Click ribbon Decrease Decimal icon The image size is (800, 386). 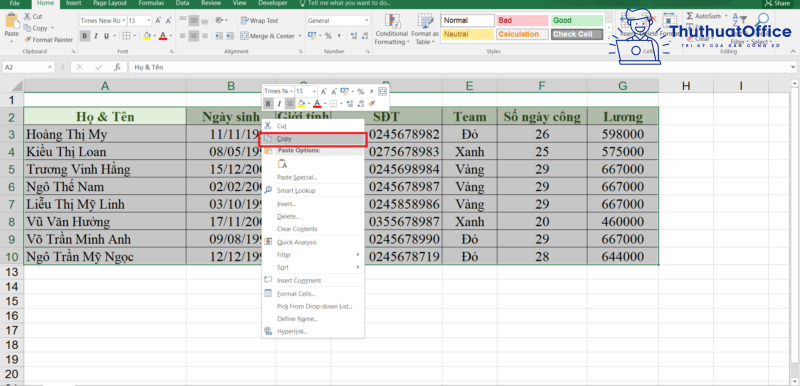coord(364,36)
